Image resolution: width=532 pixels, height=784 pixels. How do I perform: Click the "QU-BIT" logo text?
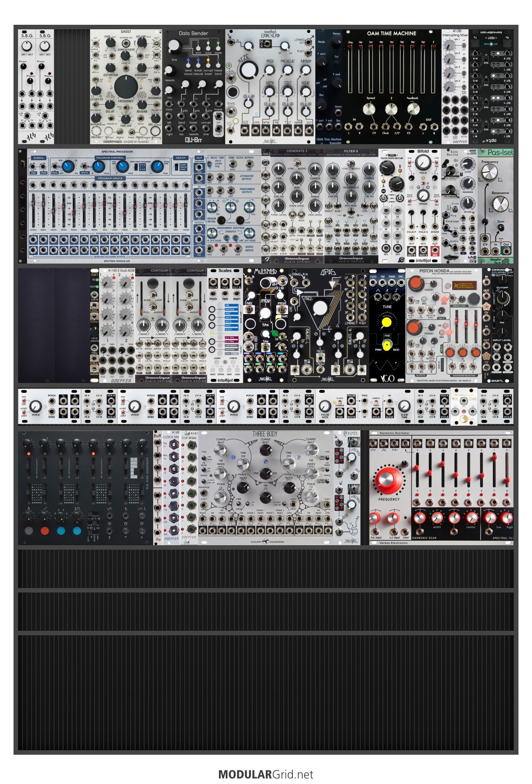(194, 140)
